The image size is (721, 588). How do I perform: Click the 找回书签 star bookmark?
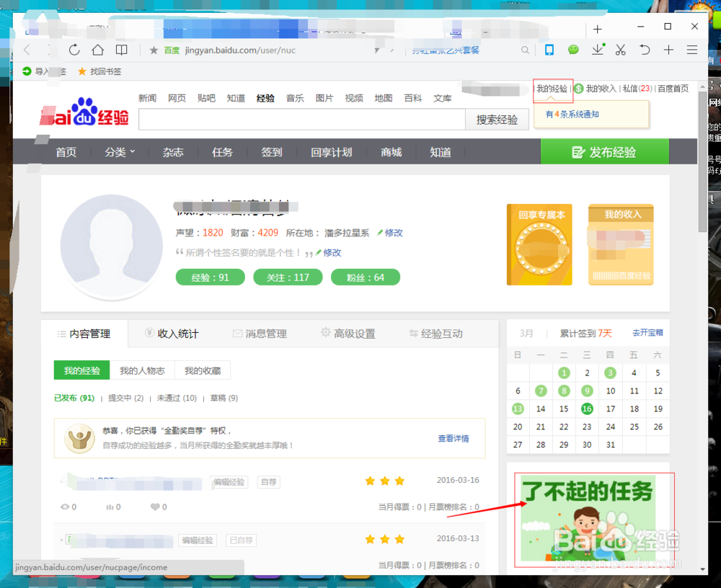pos(99,71)
